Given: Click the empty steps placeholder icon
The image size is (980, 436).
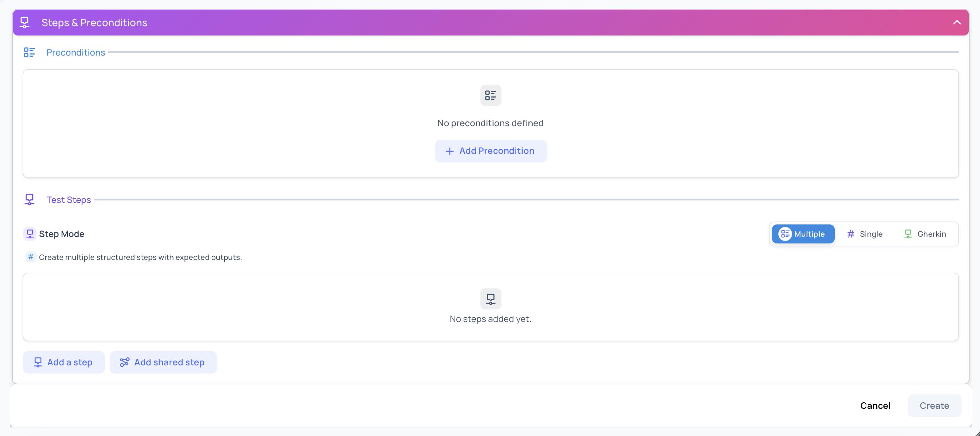Looking at the screenshot, I should coord(490,299).
